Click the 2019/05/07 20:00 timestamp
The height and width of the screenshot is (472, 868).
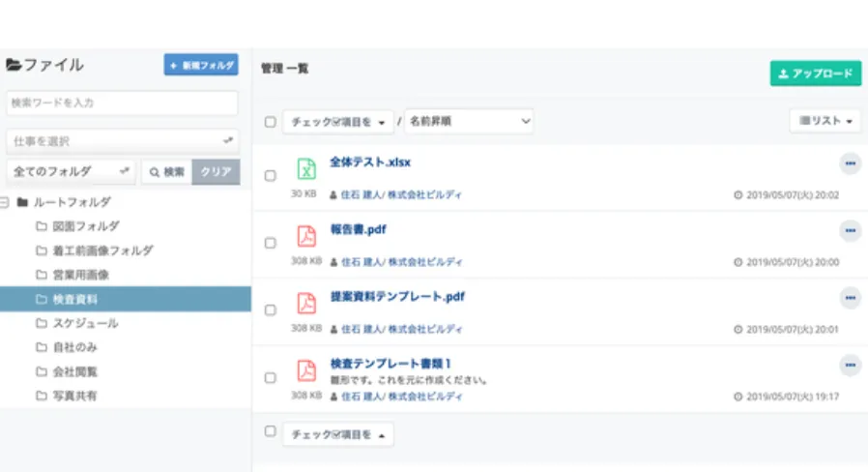pyautogui.click(x=793, y=262)
